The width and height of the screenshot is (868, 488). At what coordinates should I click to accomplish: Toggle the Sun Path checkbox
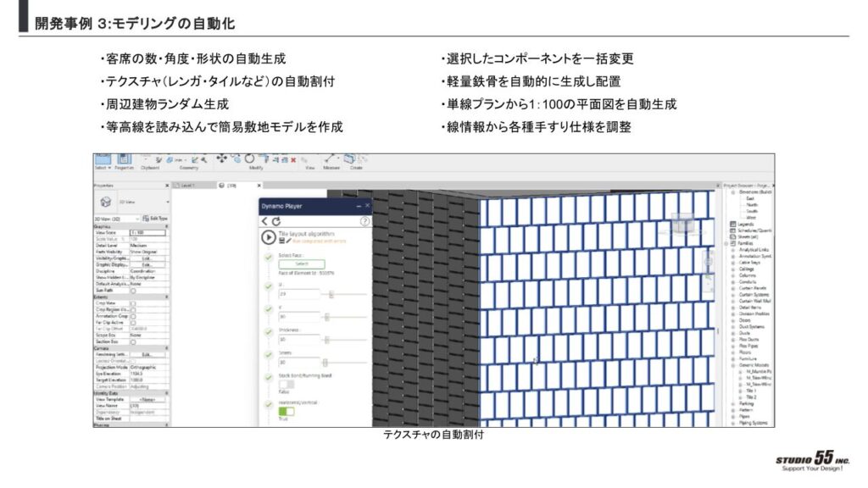tap(133, 291)
